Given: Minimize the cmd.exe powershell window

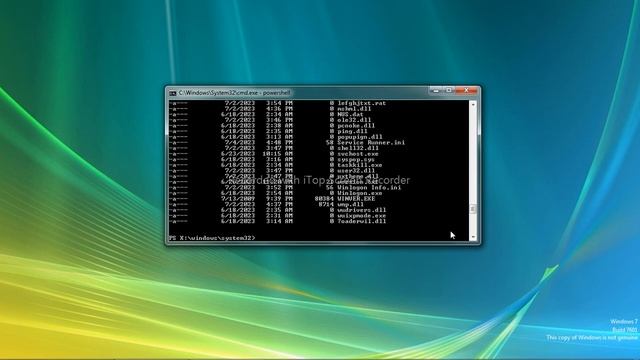Looking at the screenshot, I should (436, 90).
